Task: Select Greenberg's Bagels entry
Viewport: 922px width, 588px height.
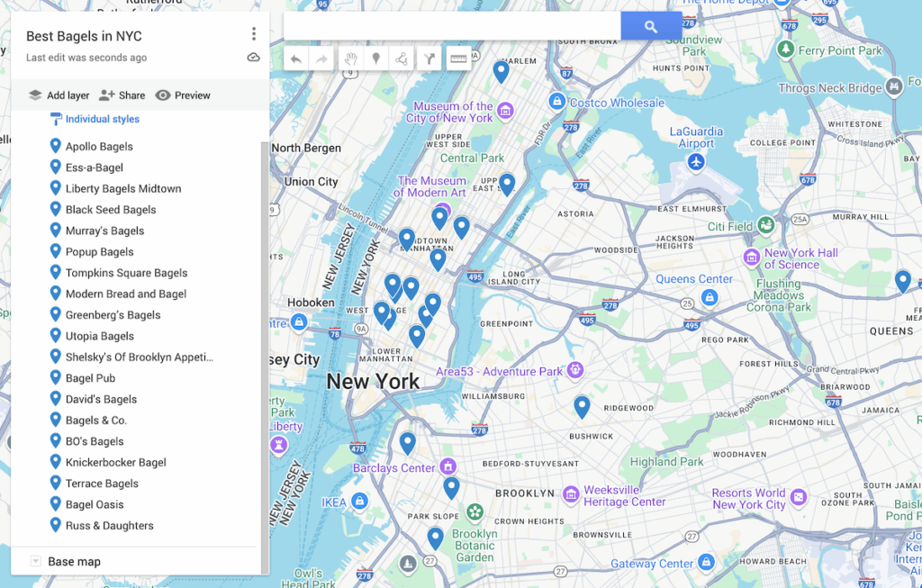Action: coord(113,315)
